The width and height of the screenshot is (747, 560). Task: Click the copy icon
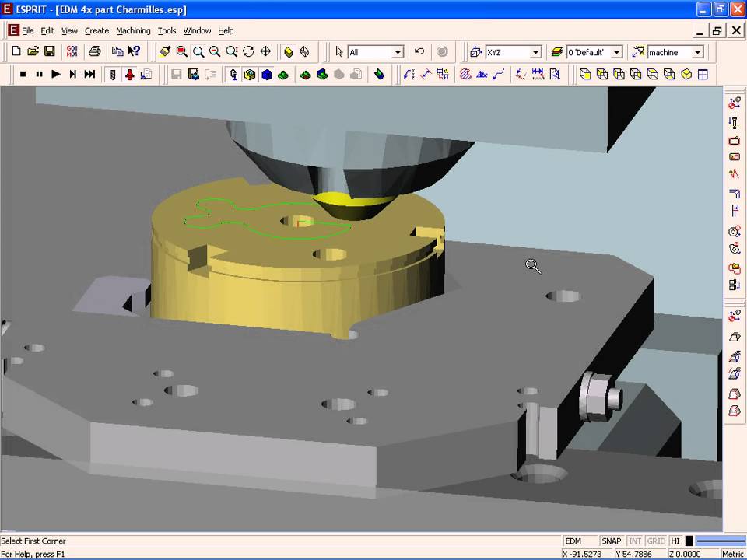[117, 51]
